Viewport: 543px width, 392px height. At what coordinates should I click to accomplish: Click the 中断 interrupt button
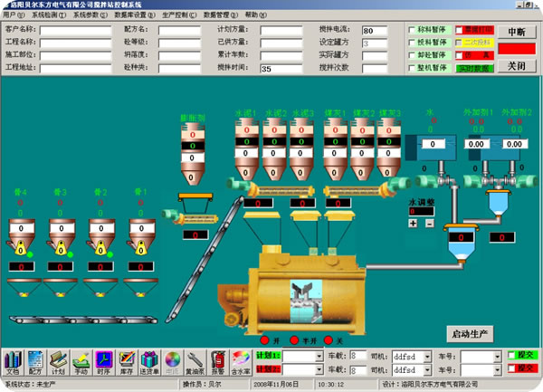[517, 33]
